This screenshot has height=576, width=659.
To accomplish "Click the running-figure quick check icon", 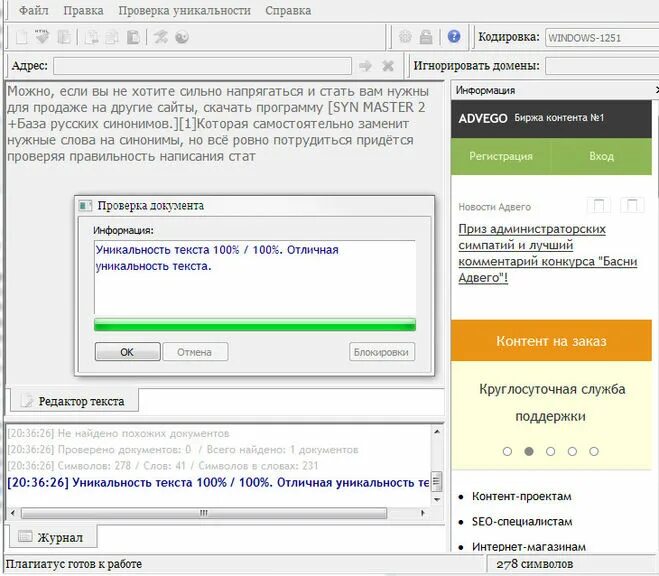I will pos(161,37).
